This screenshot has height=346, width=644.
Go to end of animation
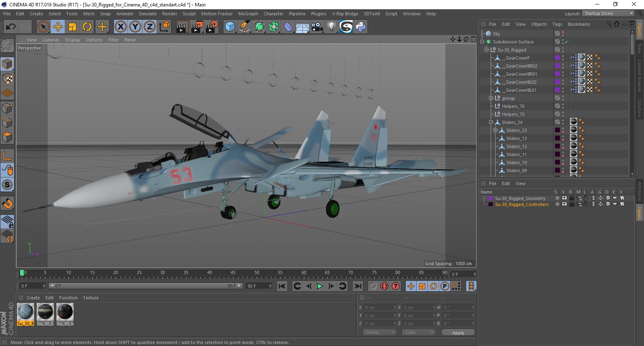click(357, 286)
